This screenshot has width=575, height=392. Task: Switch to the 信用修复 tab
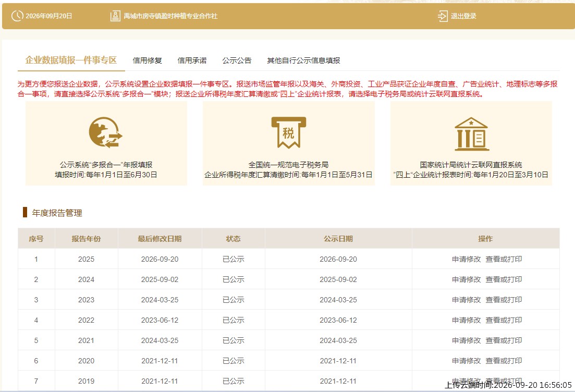point(148,60)
